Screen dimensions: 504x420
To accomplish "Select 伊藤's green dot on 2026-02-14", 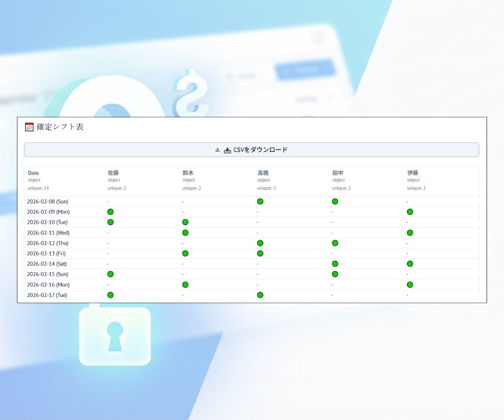I will [410, 264].
